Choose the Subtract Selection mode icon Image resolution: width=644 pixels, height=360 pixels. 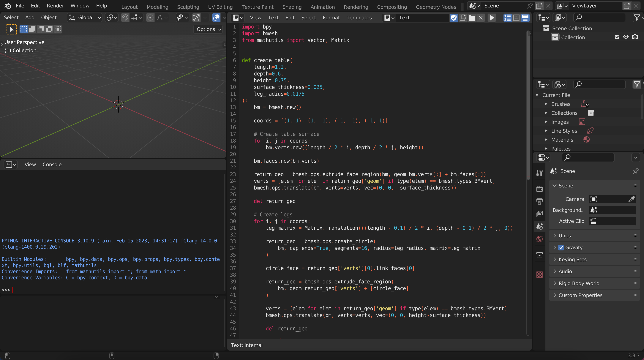tap(41, 29)
